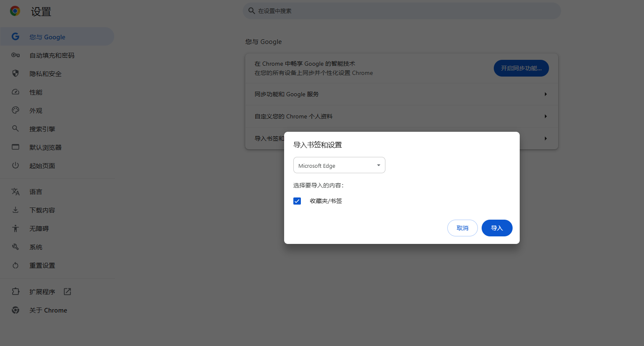Screen dimensions: 644x346
Task: Click the autofill key icon
Action: coord(15,55)
